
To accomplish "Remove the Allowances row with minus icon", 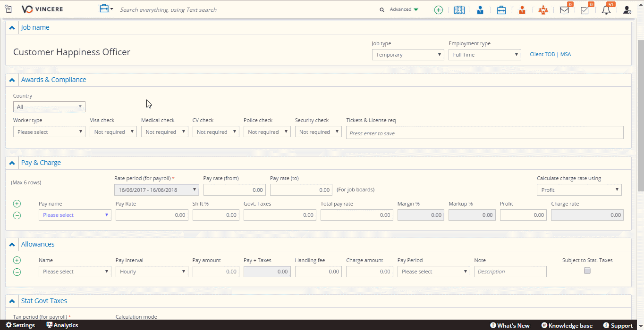I will 17,272.
